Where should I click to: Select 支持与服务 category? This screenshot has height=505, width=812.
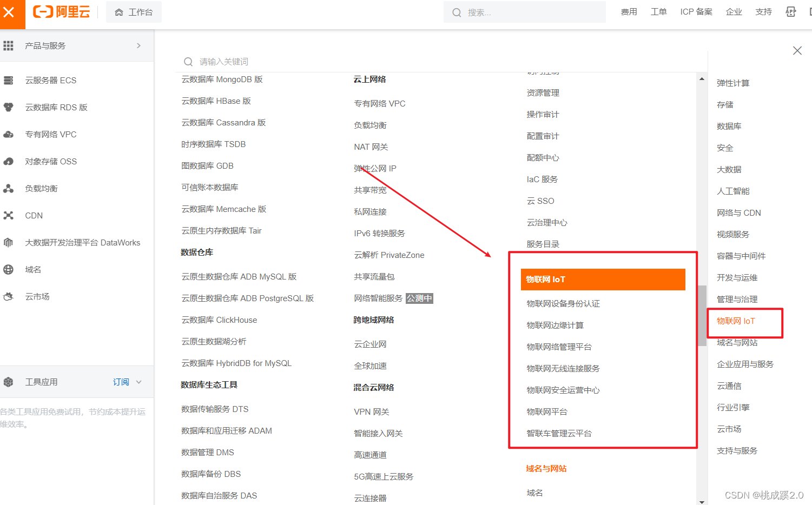pos(737,451)
